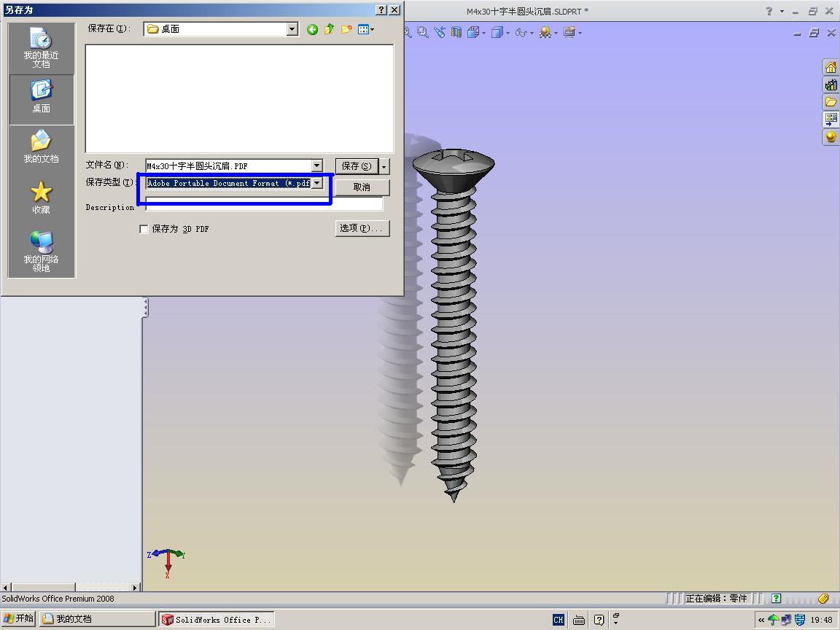The width and height of the screenshot is (840, 630).
Task: Open 我的文档 in the places bar
Action: pyautogui.click(x=42, y=147)
